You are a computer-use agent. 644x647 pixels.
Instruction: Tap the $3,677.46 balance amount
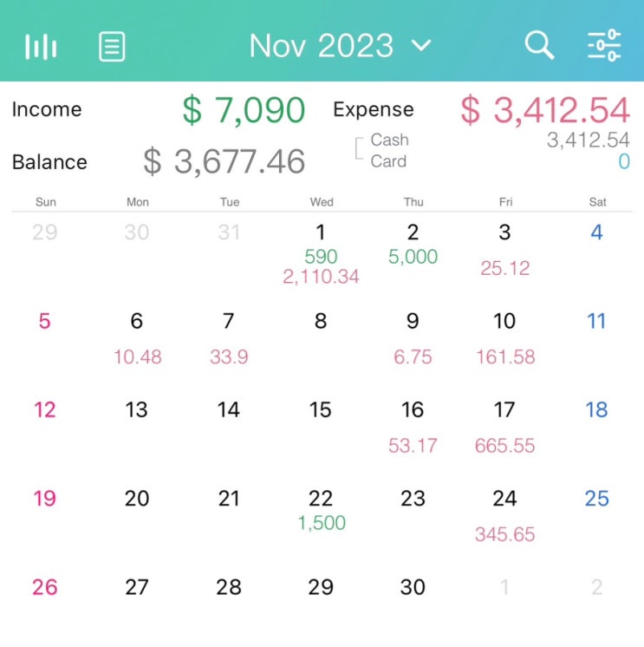point(224,161)
